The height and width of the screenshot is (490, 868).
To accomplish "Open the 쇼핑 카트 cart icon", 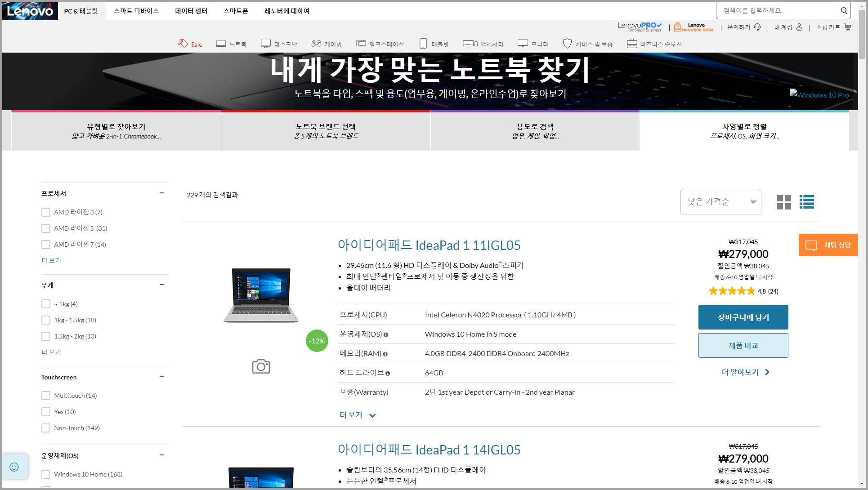I will pos(848,27).
